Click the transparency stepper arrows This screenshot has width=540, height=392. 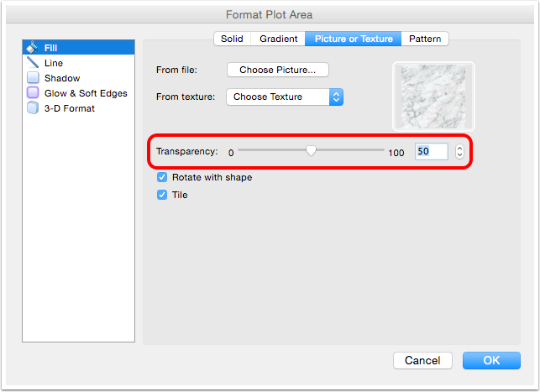459,152
